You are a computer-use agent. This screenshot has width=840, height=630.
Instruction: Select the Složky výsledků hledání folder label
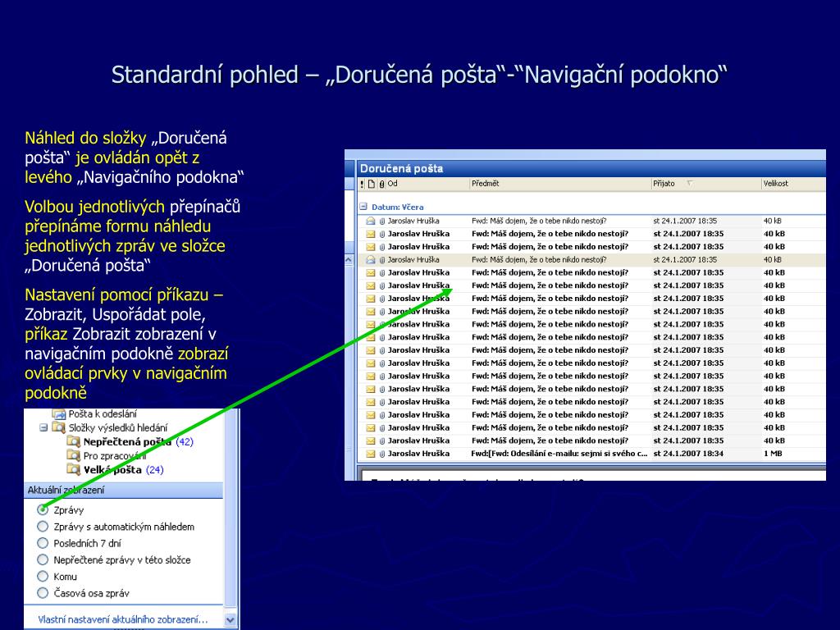click(x=118, y=428)
